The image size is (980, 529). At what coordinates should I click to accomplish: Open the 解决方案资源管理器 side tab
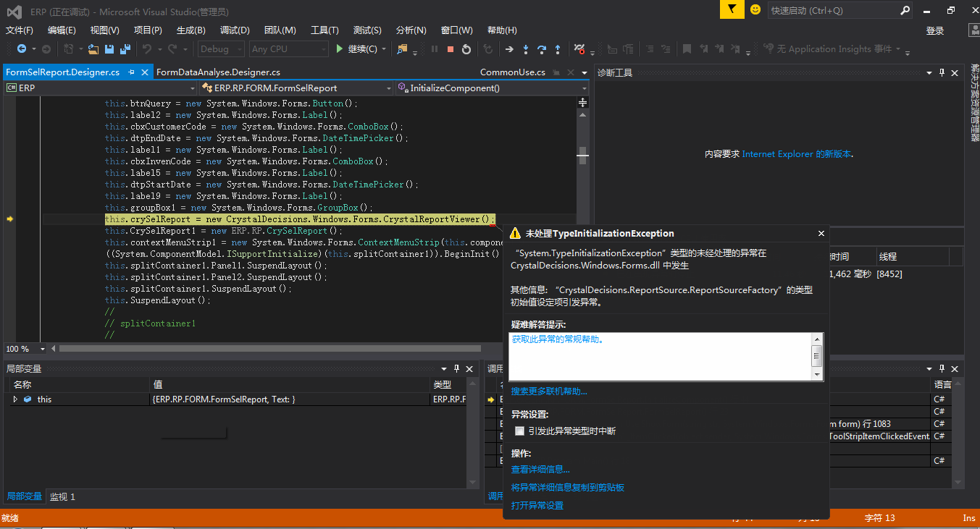point(974,102)
